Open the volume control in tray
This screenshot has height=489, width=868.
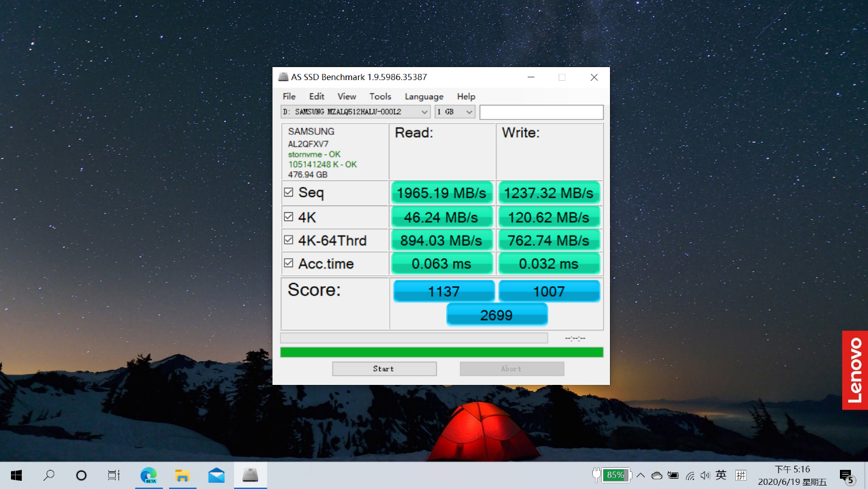coord(705,475)
